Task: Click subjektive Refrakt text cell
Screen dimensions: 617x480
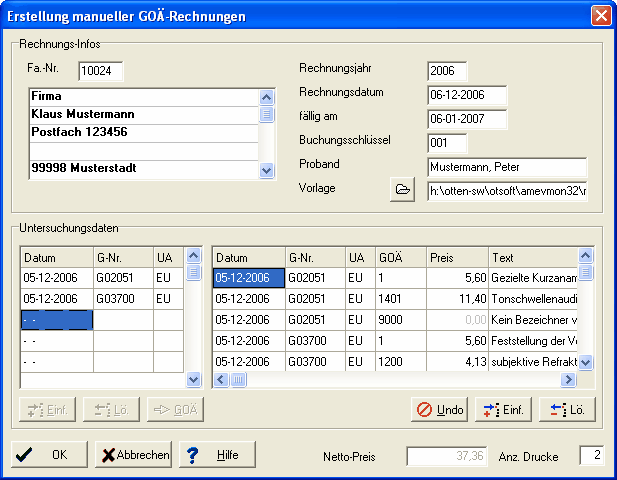Action: coord(533,362)
